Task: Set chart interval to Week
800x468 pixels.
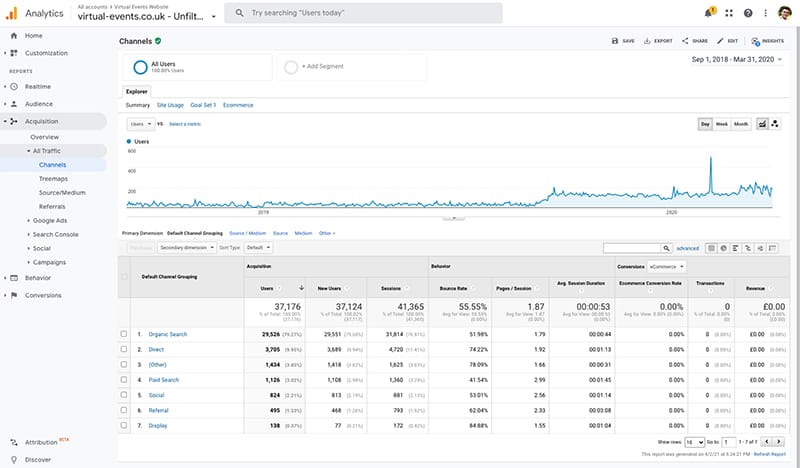Action: click(722, 124)
